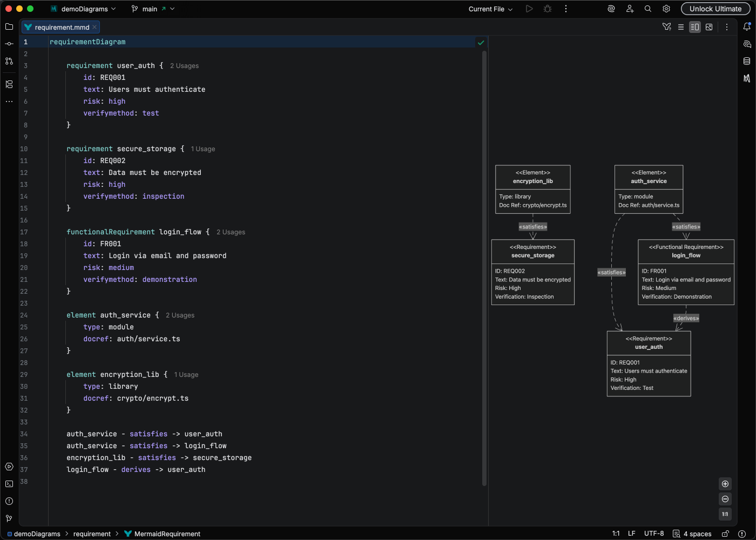Open the Structure tool window
Screen dimensions: 756x540
click(x=9, y=84)
